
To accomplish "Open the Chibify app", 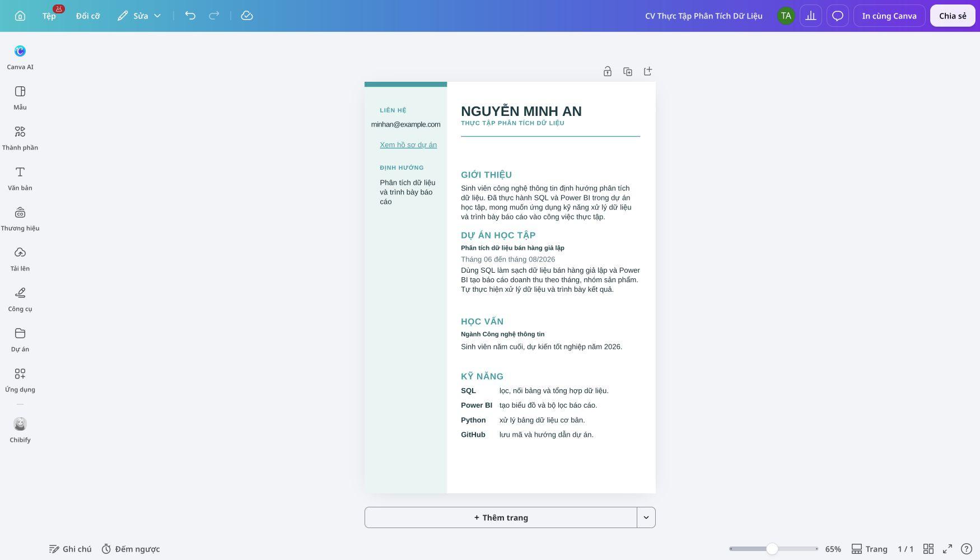I will coord(20,430).
